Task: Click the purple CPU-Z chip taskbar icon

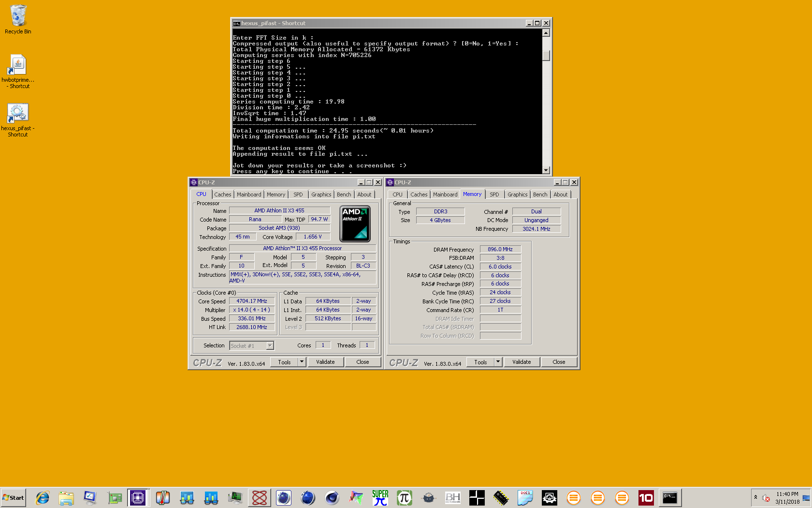Action: (x=138, y=497)
